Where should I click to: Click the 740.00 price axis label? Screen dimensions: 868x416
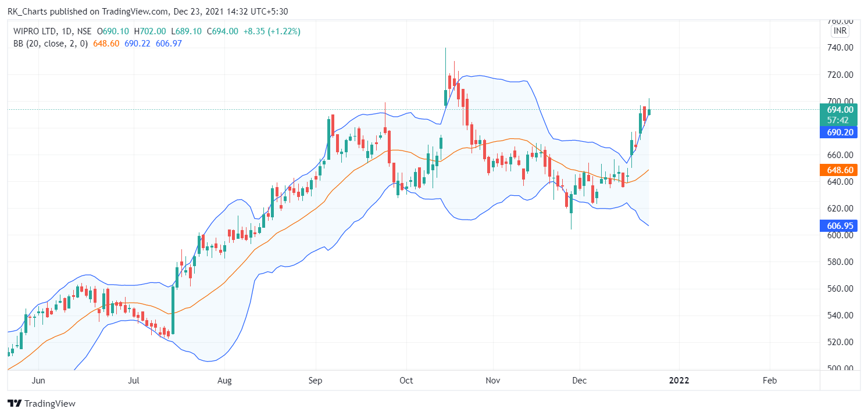point(840,48)
